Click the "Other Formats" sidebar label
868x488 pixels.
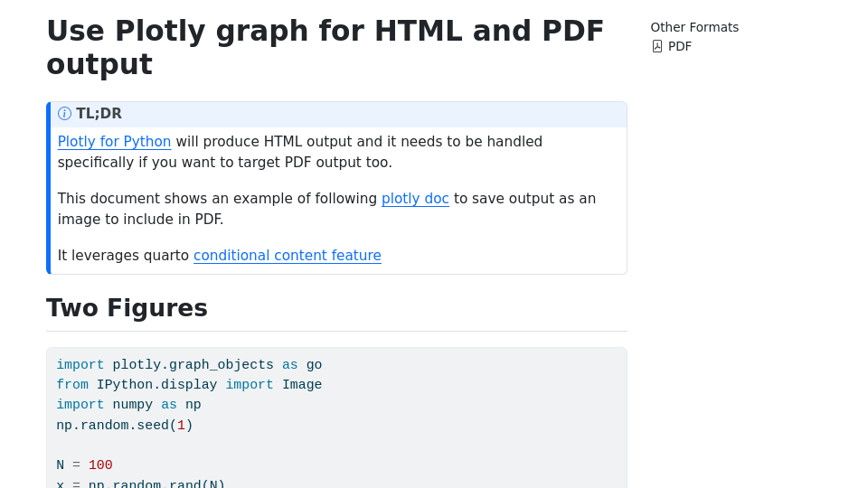click(694, 27)
